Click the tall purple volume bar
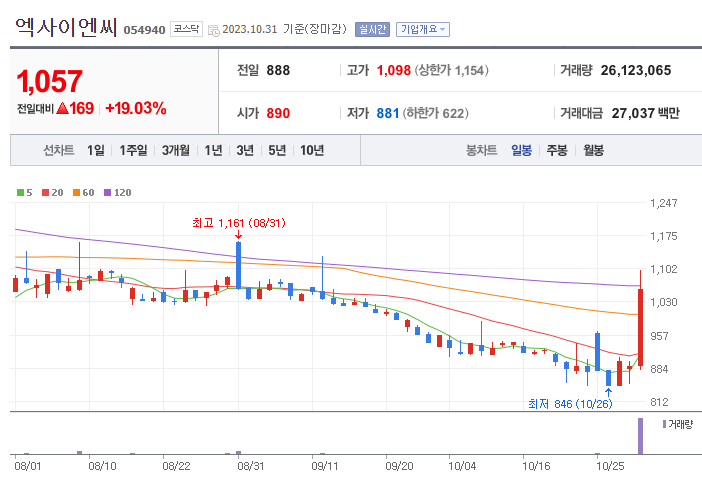The width and height of the screenshot is (702, 491). pyautogui.click(x=640, y=436)
